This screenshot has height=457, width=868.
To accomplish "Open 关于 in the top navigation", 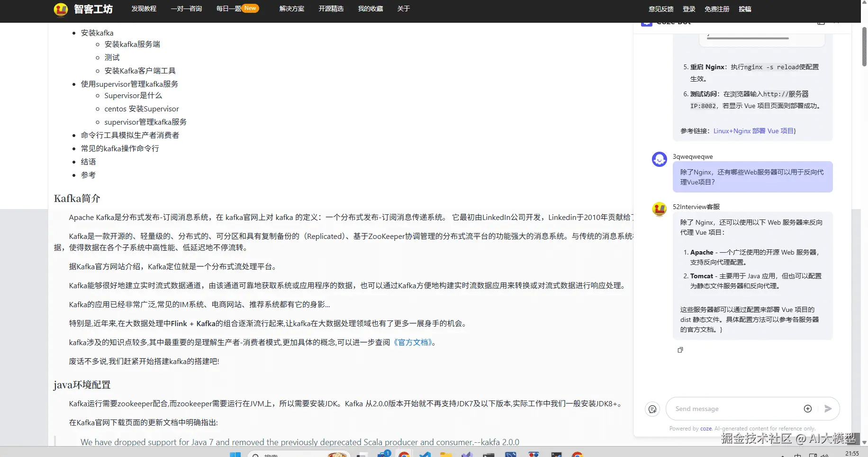I will 404,9.
